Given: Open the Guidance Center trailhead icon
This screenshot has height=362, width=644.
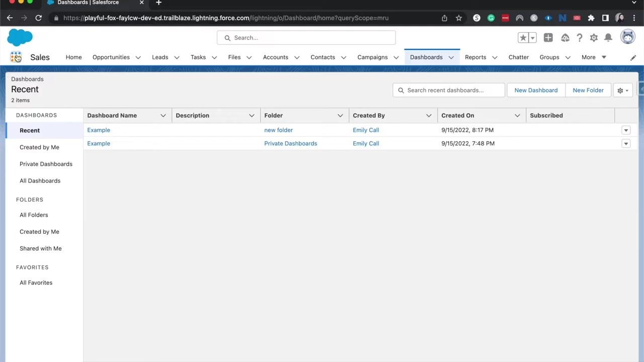Looking at the screenshot, I should coord(565,38).
